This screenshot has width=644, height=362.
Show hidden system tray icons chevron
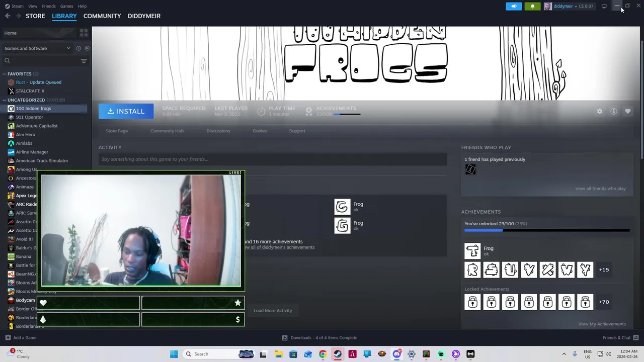(564, 354)
